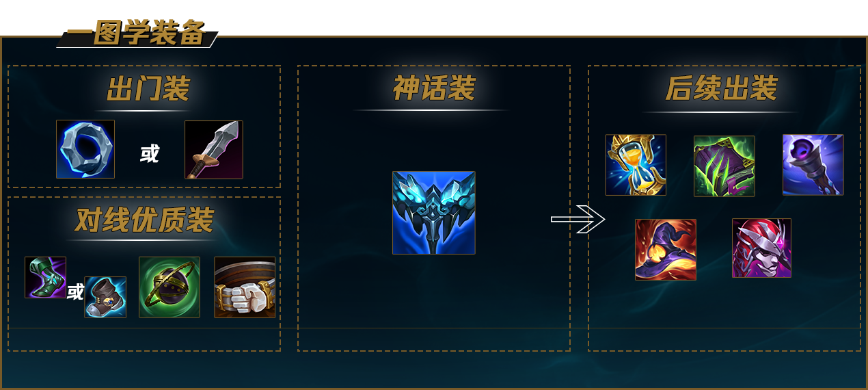The height and width of the screenshot is (390, 868).
Task: Select the 对线优质装 section heading
Action: (144, 220)
